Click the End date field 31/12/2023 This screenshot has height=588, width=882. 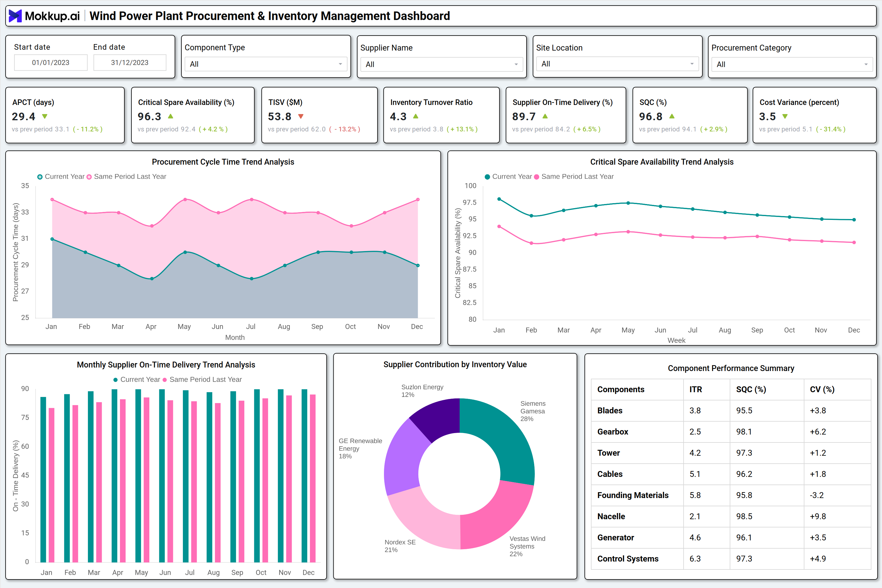(130, 63)
